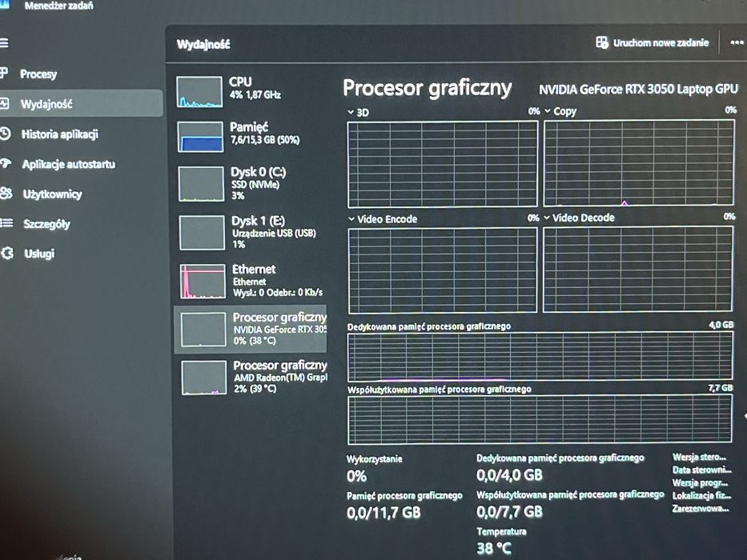This screenshot has width=747, height=560.
Task: Click the 0,0/11,7 GB GPU memory value
Action: [384, 512]
